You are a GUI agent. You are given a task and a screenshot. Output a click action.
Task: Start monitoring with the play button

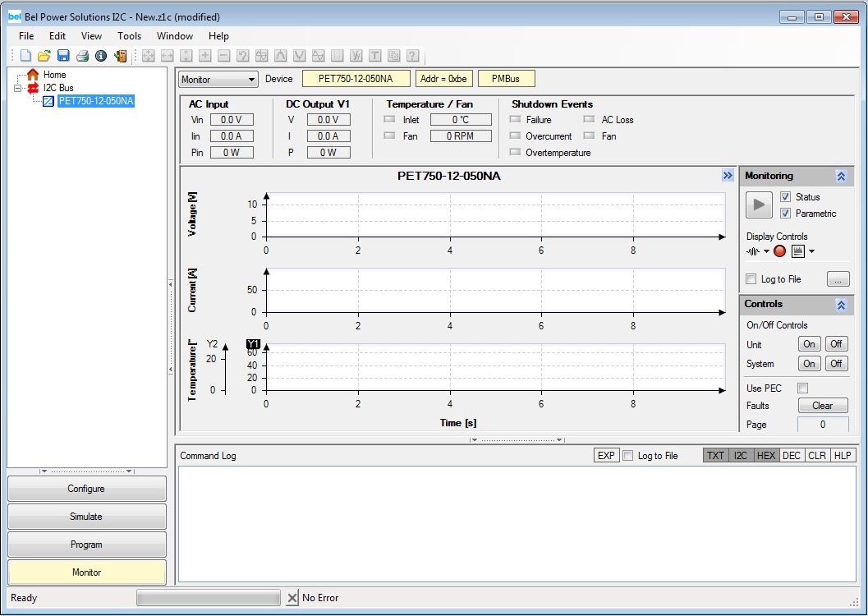[759, 205]
